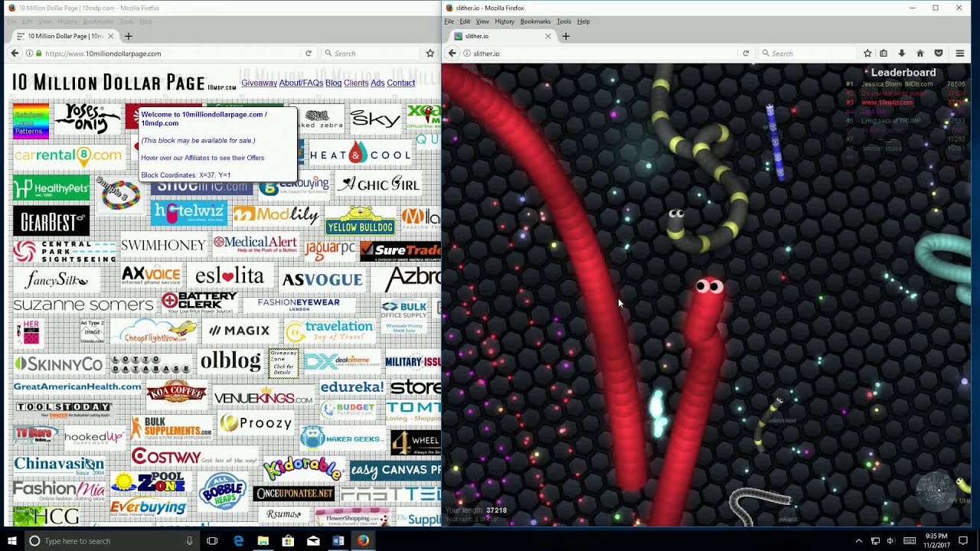Open Task View on the taskbar
Viewport: 980px width, 551px height.
[212, 541]
